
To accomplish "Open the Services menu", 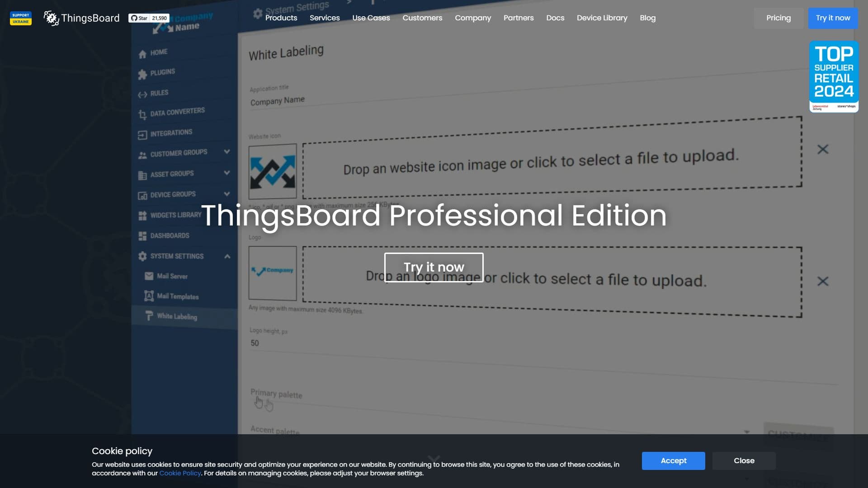I will pyautogui.click(x=325, y=18).
